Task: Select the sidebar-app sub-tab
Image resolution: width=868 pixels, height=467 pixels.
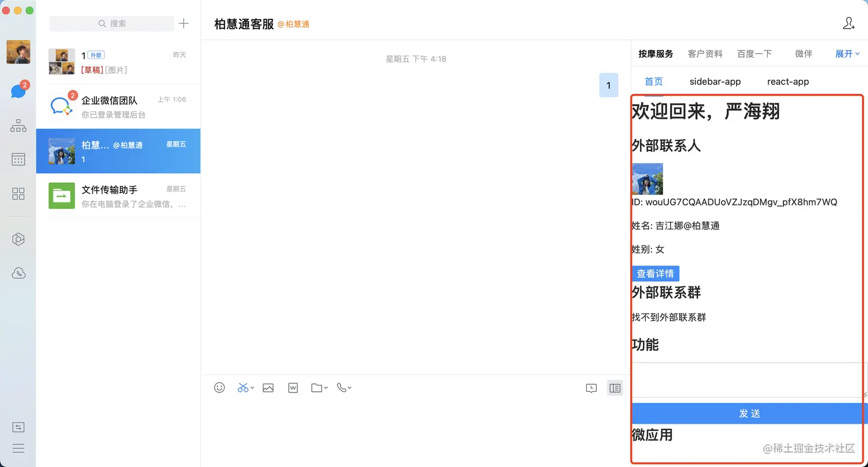Action: point(715,81)
